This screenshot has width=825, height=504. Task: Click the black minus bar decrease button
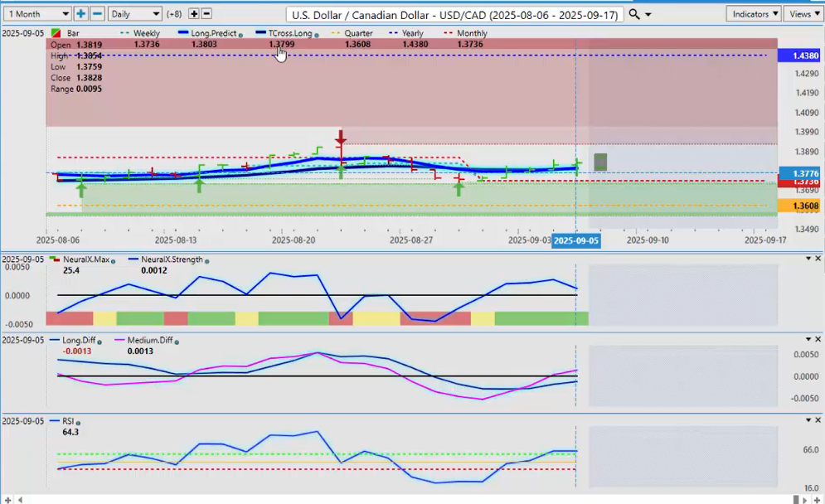click(206, 14)
